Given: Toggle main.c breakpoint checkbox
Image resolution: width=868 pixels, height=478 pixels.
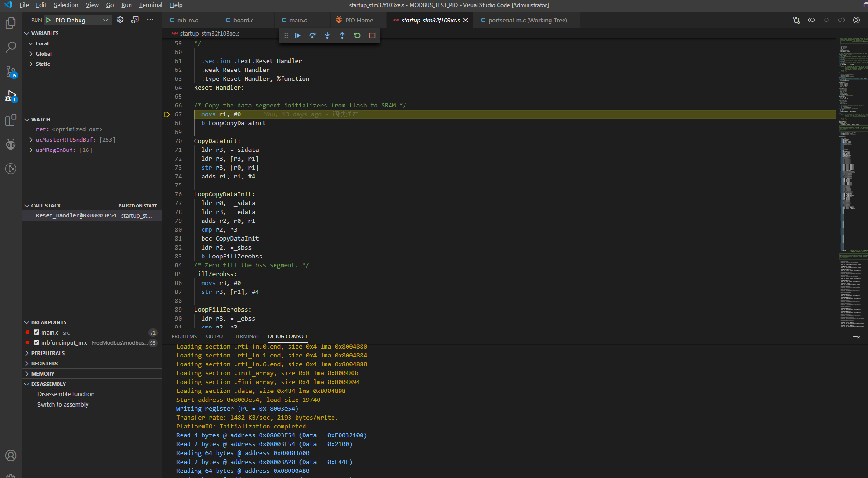Looking at the screenshot, I should [36, 332].
